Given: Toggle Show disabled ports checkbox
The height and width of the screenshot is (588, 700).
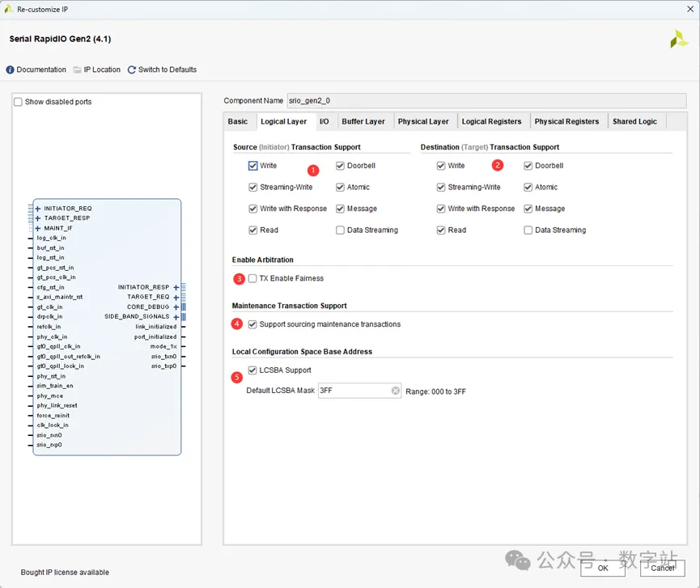Looking at the screenshot, I should [18, 102].
